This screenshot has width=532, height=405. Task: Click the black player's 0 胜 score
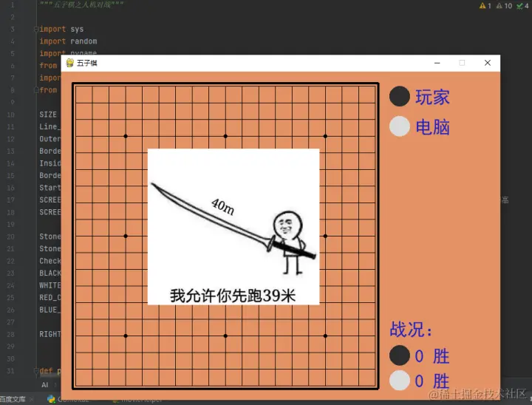click(x=432, y=356)
